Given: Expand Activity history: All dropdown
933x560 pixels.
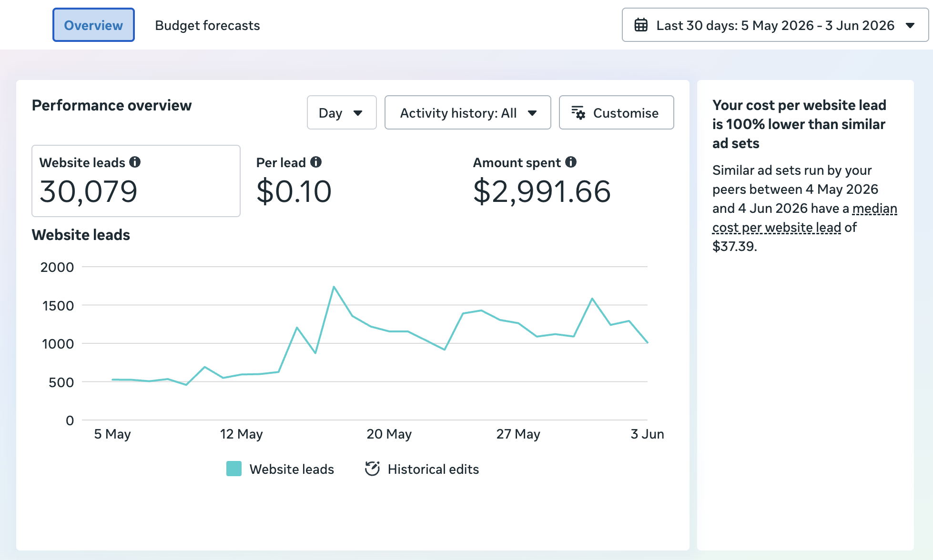Looking at the screenshot, I should pyautogui.click(x=468, y=113).
